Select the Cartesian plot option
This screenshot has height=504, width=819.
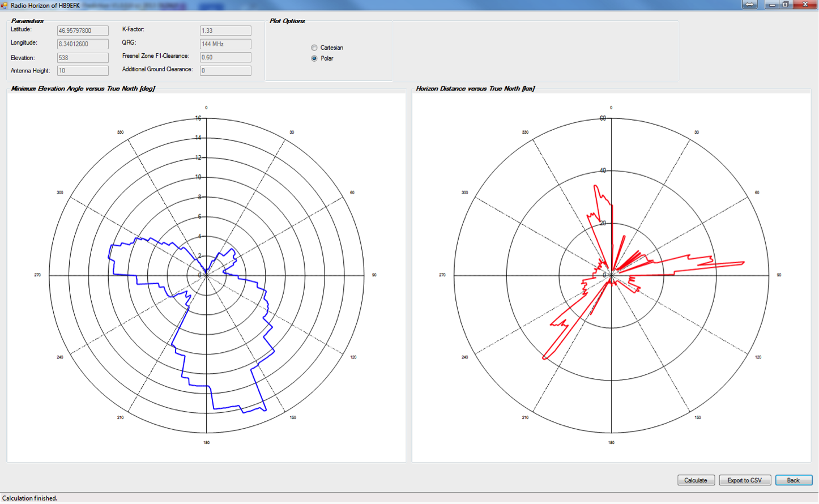click(x=327, y=48)
